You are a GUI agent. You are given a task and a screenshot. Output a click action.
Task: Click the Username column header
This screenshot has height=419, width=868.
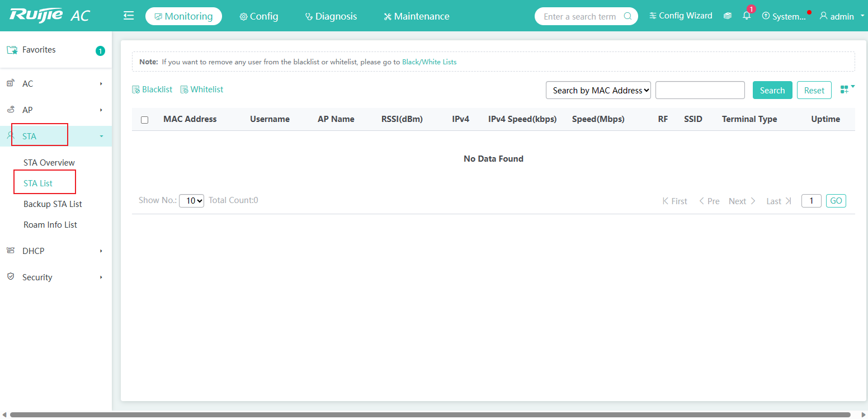coord(270,119)
